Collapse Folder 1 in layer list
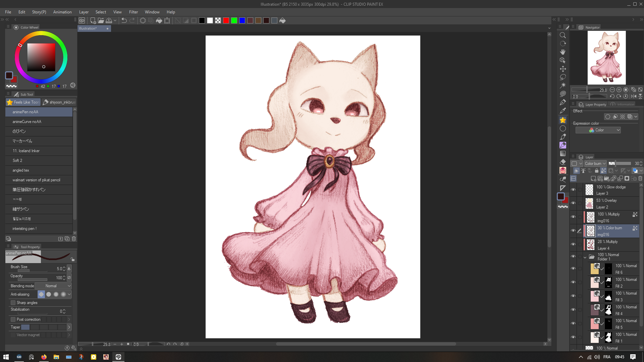 click(x=585, y=257)
